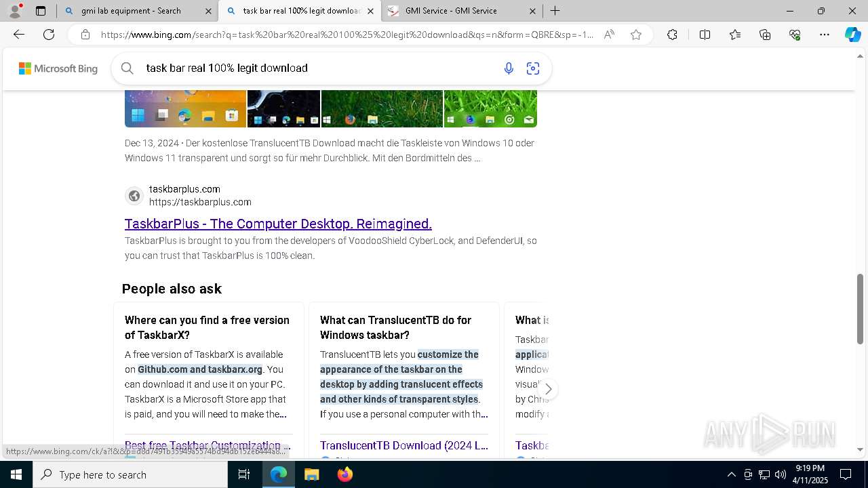Click the Dec 13, 2024 TranslucentTB snippet
868x488 pixels.
coord(330,150)
